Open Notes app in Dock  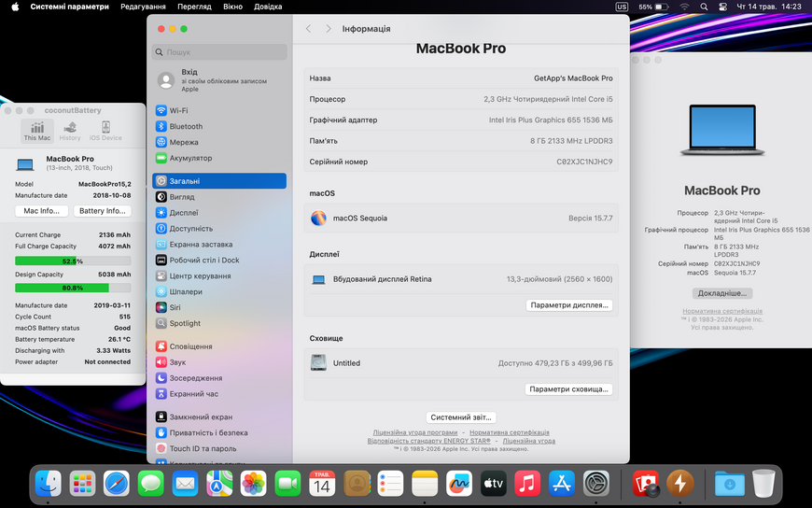[425, 484]
